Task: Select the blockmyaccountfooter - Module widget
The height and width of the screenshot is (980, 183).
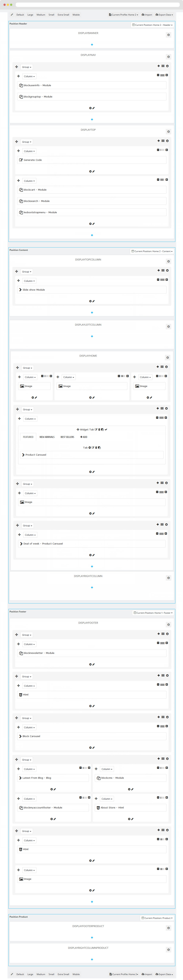Action: [x=53, y=808]
